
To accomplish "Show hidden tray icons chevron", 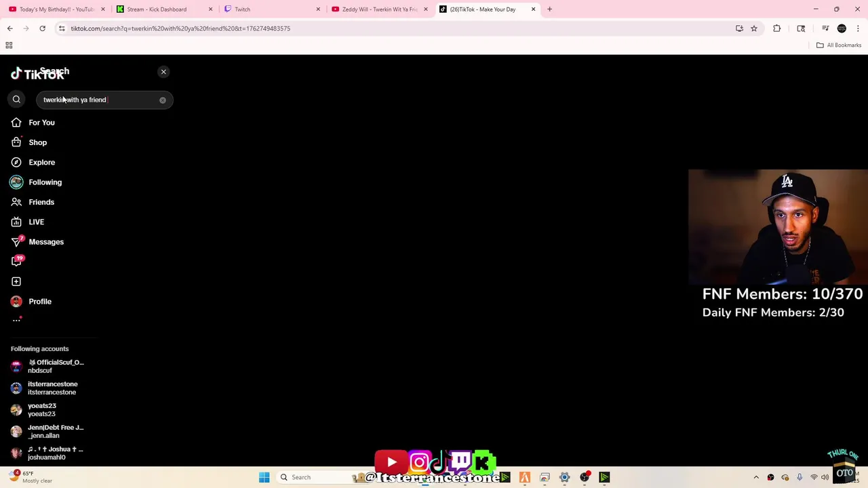I will [x=756, y=477].
